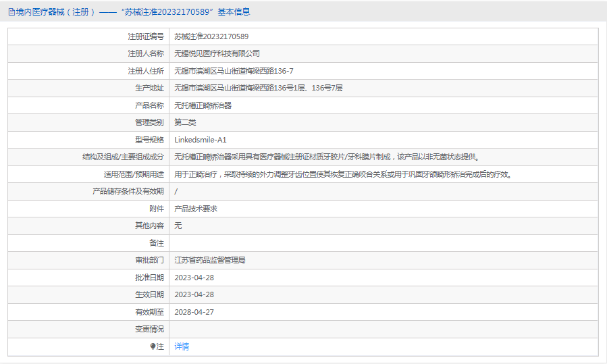The height and width of the screenshot is (364, 607).
Task: Click the 有效期至 row label
Action: (x=149, y=312)
